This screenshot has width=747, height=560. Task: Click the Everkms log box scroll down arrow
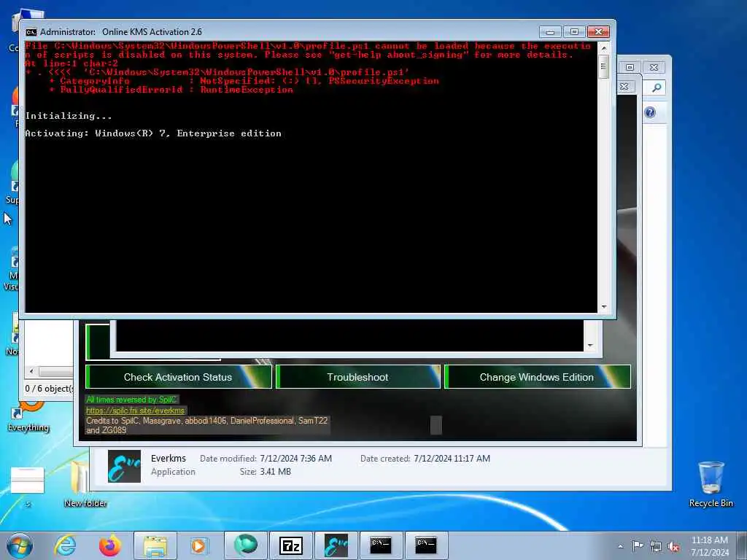(x=591, y=345)
